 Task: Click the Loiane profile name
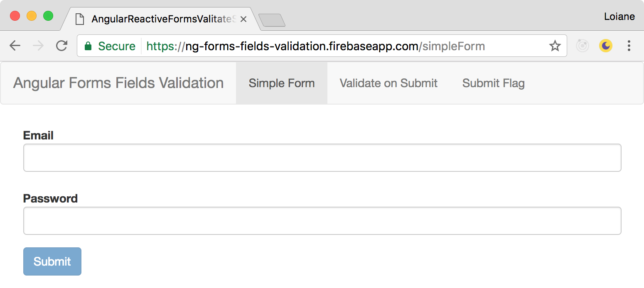point(619,17)
